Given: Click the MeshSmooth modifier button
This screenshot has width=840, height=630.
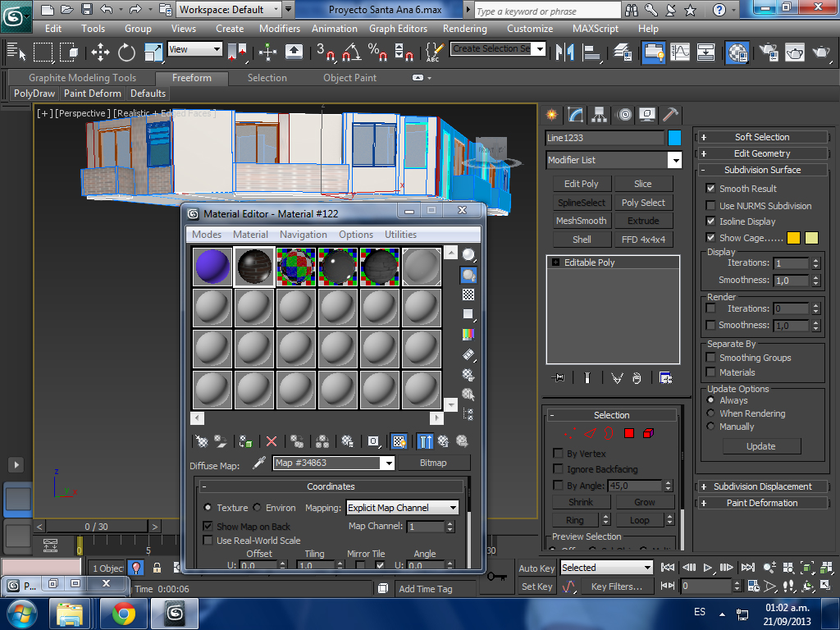Looking at the screenshot, I should [x=582, y=221].
